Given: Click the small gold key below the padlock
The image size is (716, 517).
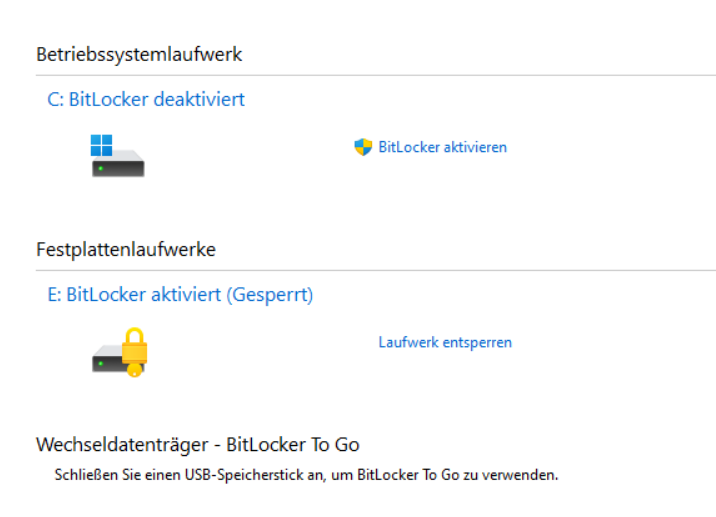Looking at the screenshot, I should (133, 370).
